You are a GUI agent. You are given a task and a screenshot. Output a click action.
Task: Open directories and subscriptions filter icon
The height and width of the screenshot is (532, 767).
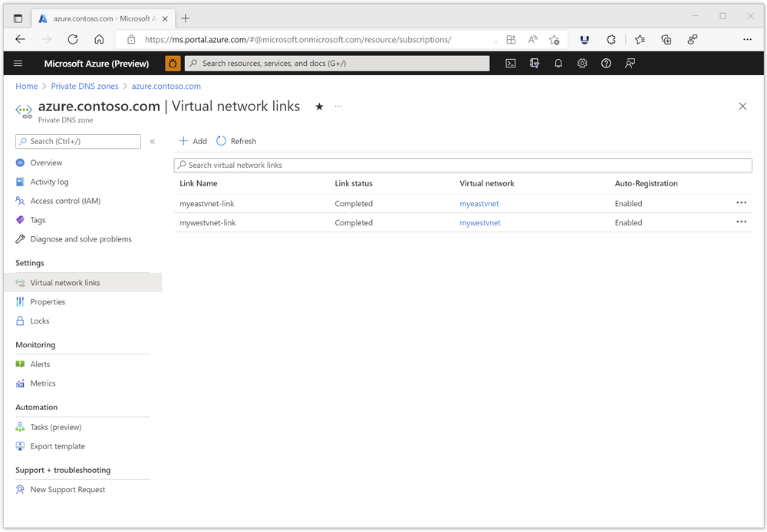click(535, 64)
